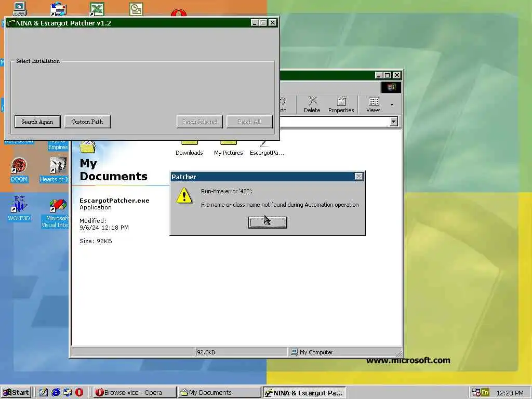Expand the Views dropdown arrow
The image size is (532, 399).
click(x=392, y=104)
